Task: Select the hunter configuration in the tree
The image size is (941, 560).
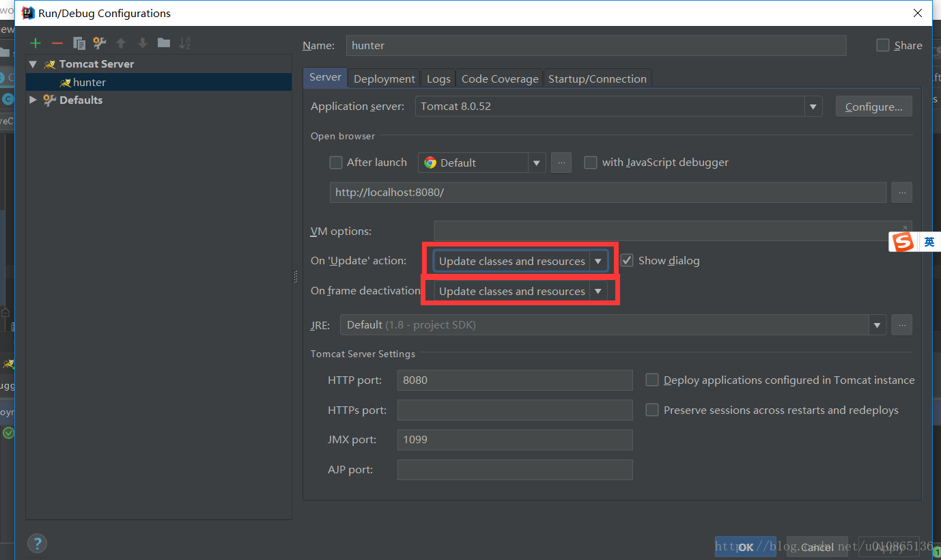Action: pos(158,82)
